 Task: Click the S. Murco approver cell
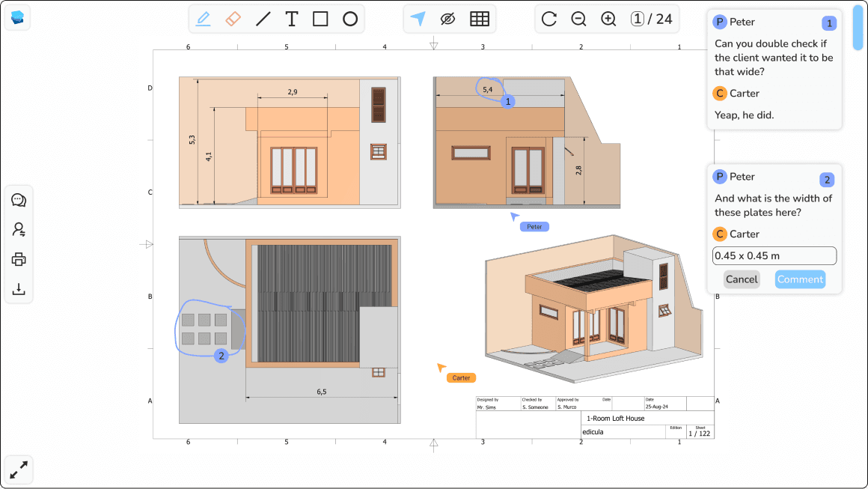pos(567,407)
